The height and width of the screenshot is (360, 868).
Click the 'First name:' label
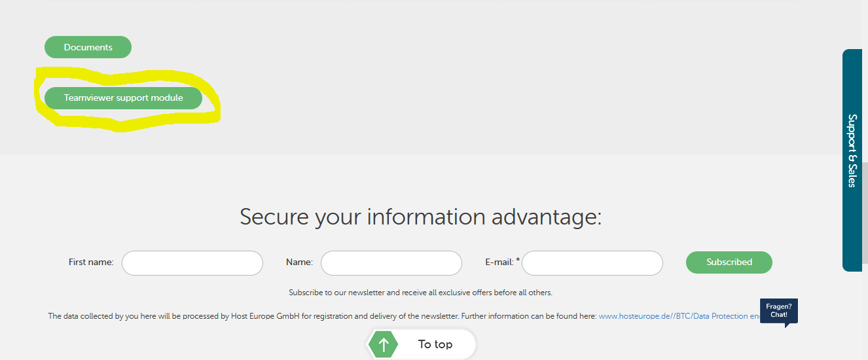(x=91, y=262)
